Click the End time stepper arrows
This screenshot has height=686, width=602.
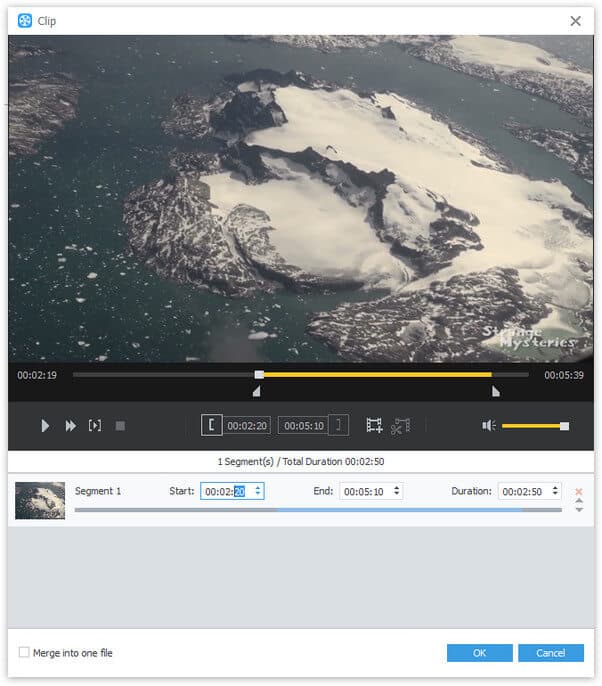pos(396,491)
